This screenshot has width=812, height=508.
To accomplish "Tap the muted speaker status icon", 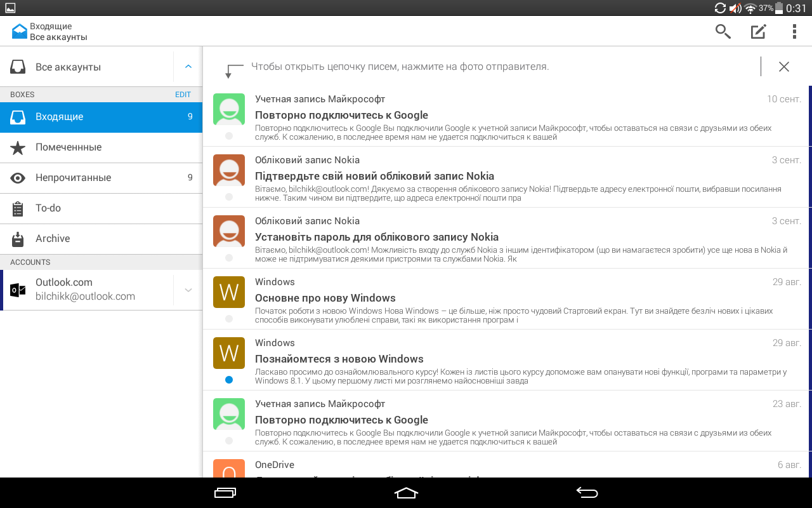I will tap(735, 8).
